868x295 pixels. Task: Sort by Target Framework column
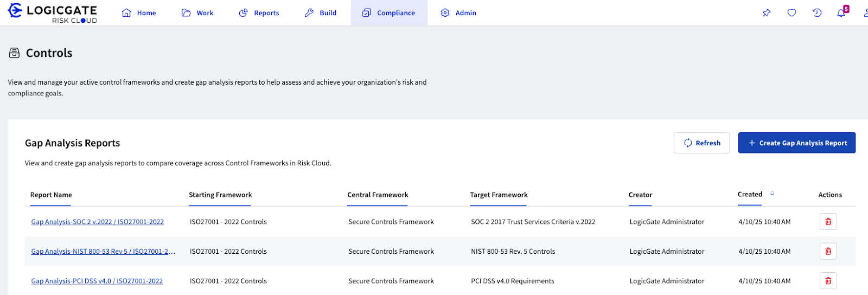tap(499, 195)
